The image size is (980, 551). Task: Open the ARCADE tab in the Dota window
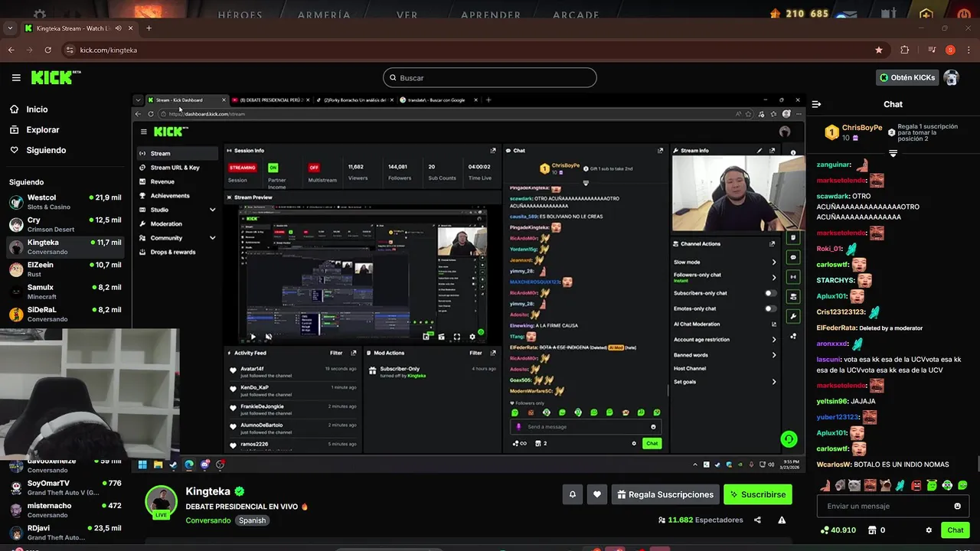[576, 15]
